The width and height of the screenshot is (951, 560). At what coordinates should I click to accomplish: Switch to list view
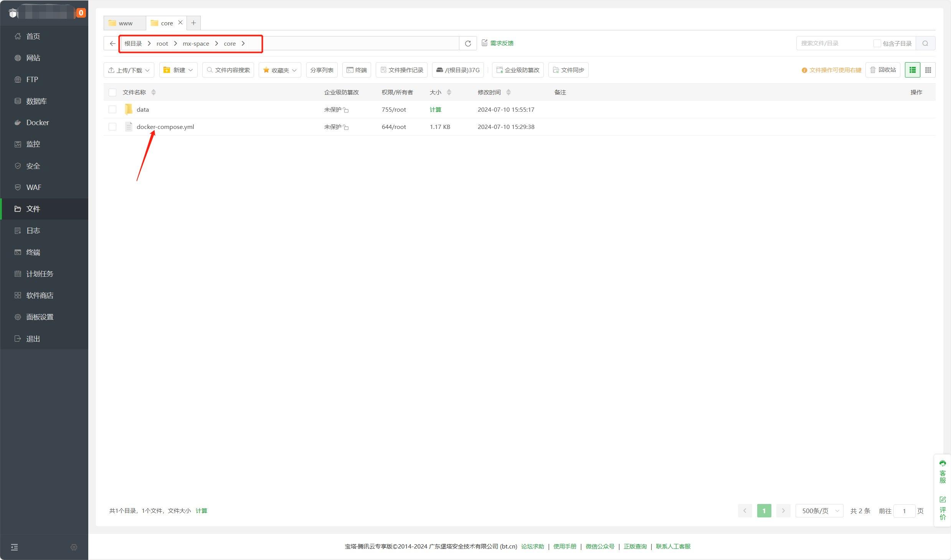[x=913, y=70]
